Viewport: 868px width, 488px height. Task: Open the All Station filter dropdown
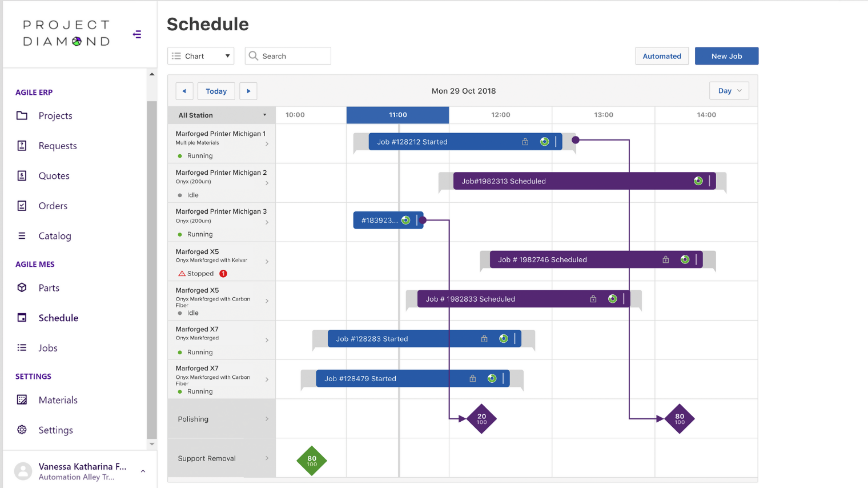pyautogui.click(x=222, y=115)
